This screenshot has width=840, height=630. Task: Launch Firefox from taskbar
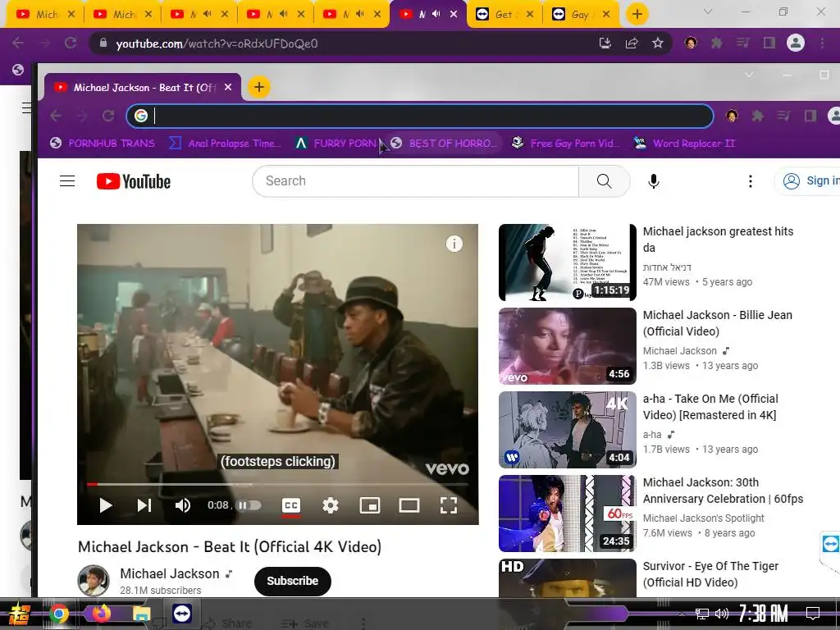point(101,614)
